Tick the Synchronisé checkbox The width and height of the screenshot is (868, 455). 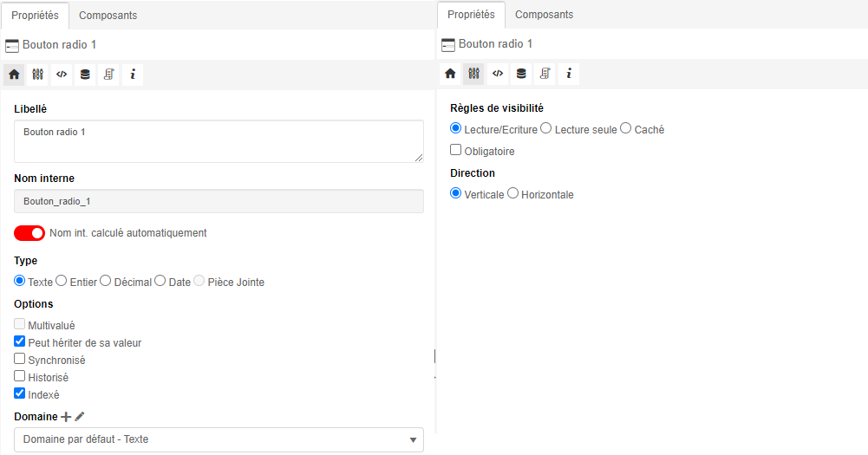point(20,359)
